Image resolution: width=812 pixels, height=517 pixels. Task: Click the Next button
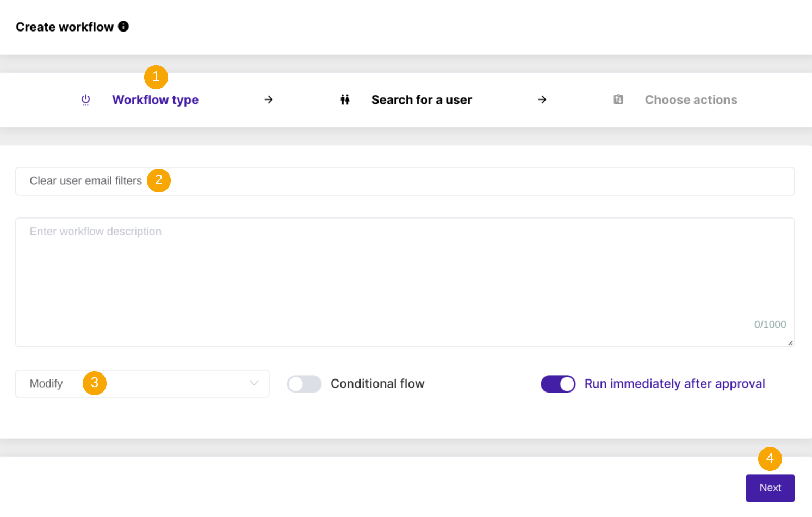[770, 488]
